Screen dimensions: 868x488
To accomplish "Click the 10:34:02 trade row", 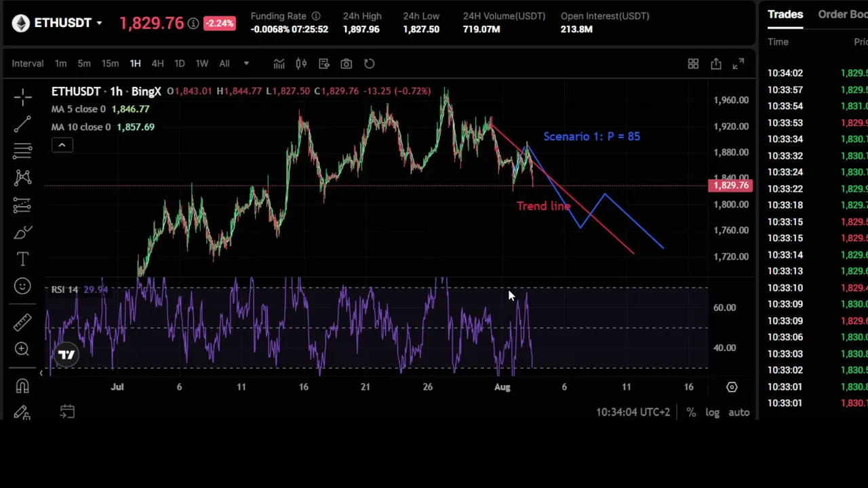I will click(x=817, y=73).
